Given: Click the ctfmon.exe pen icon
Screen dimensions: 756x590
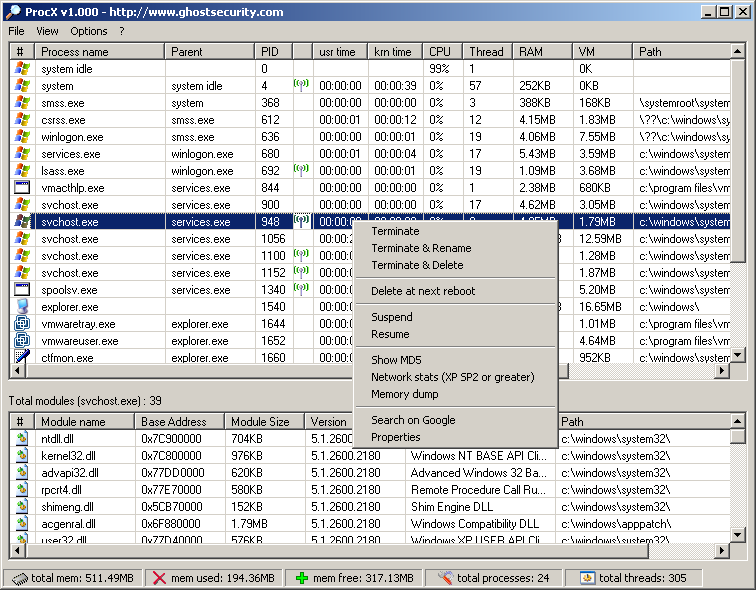Looking at the screenshot, I should (22, 357).
